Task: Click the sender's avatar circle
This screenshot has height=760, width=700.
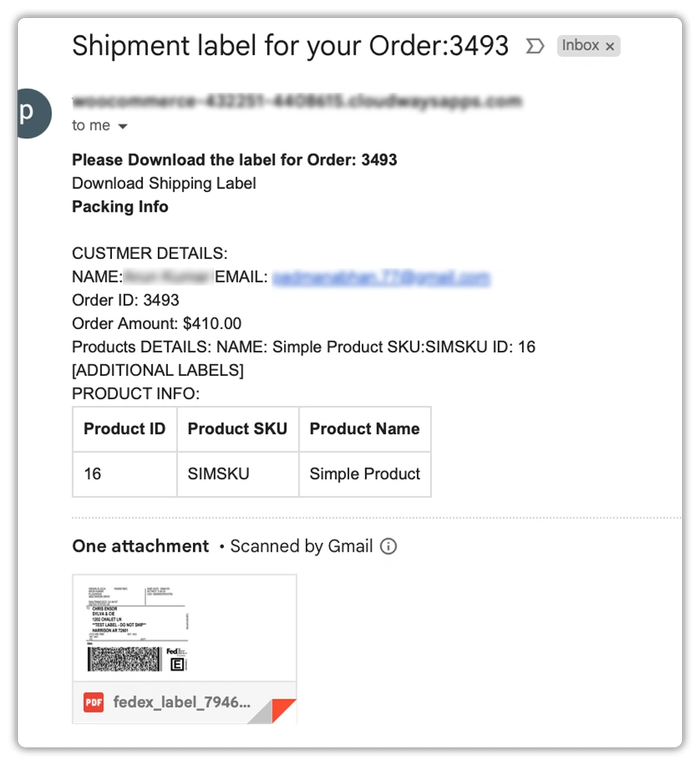Action: coord(30,114)
